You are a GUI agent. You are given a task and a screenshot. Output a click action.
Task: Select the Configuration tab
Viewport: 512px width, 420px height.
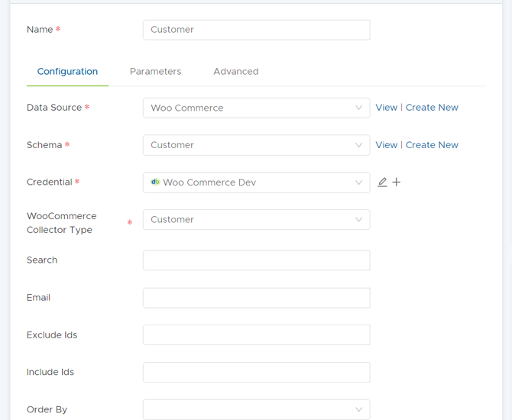(67, 72)
